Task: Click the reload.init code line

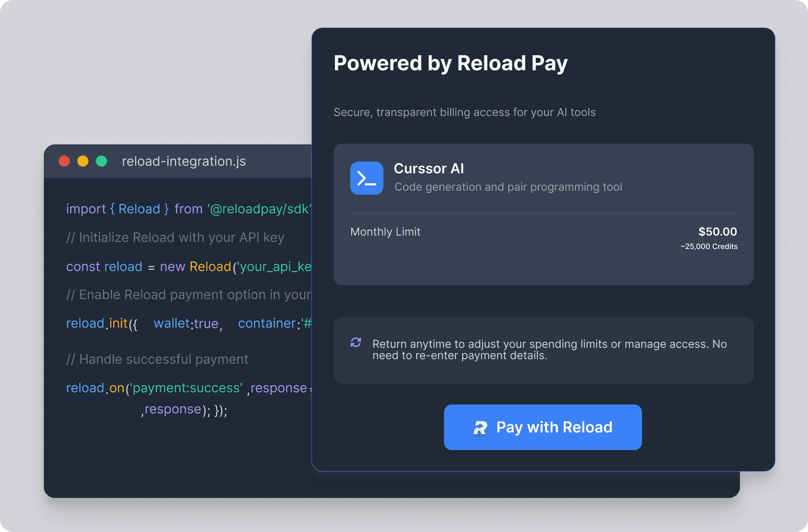Action: point(189,324)
